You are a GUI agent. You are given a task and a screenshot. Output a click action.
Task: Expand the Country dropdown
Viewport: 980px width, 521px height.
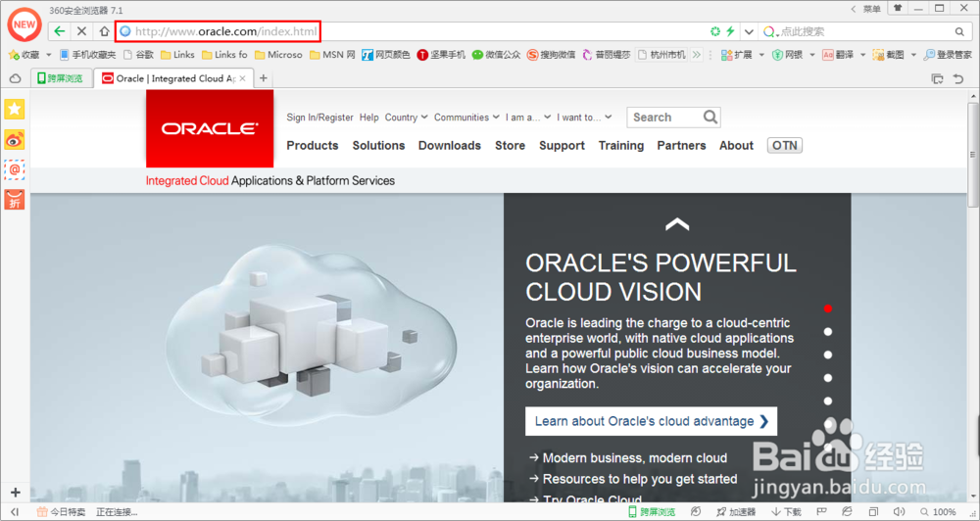coord(407,117)
